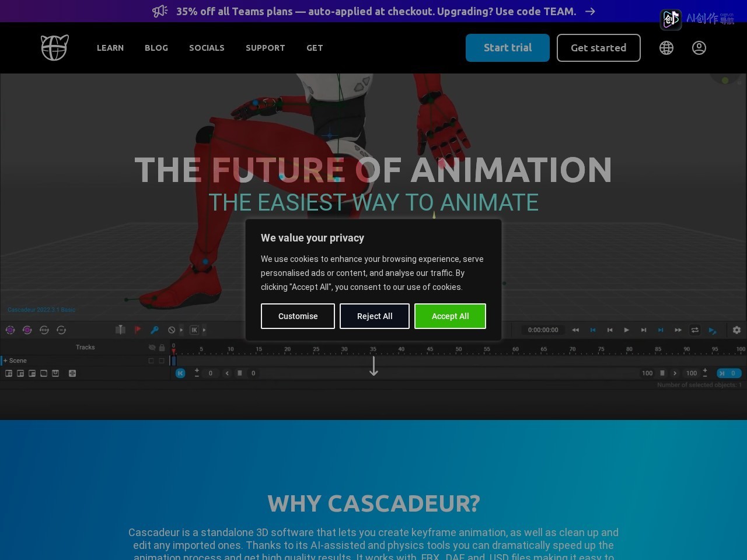Follow the arrow in the Teams promo banner
The image size is (747, 560).
coord(591,11)
